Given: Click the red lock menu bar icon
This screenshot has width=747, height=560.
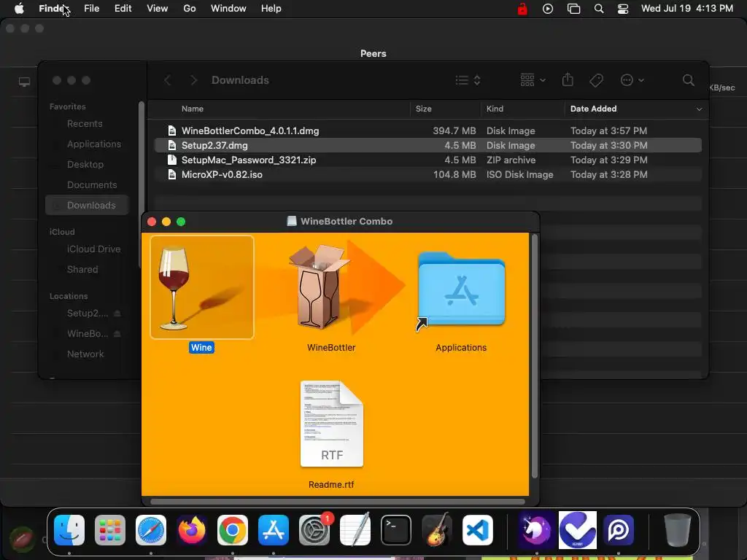Looking at the screenshot, I should click(x=522, y=9).
